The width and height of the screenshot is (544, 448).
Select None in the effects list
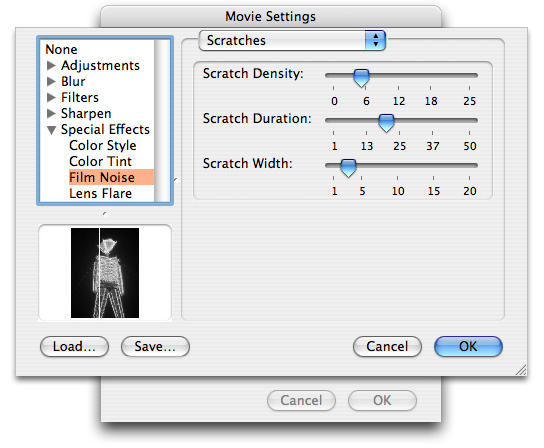61,49
